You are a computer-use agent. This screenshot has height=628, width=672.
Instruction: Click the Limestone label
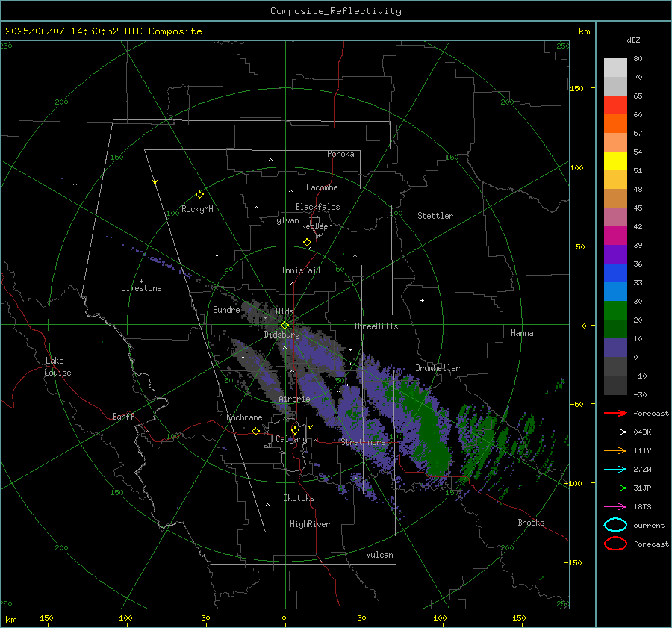(x=141, y=288)
